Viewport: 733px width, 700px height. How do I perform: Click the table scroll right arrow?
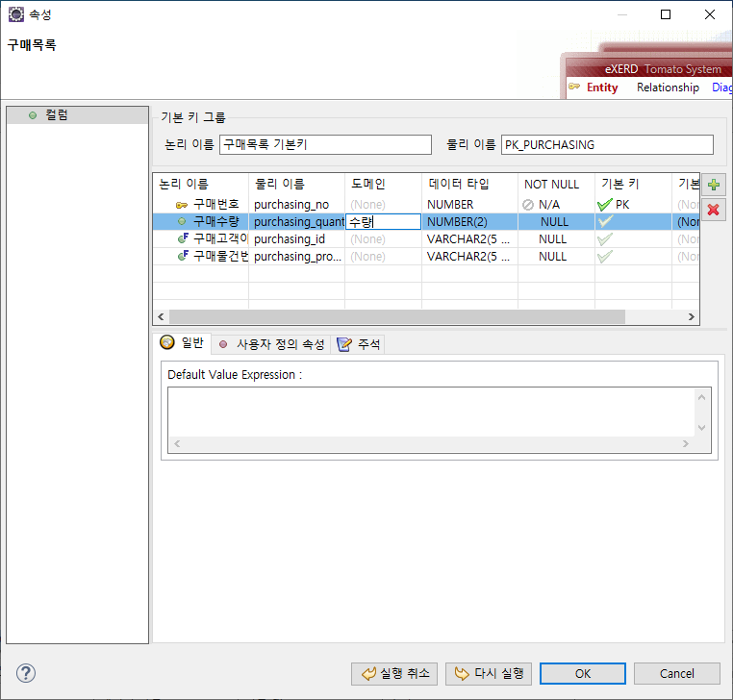coord(692,316)
